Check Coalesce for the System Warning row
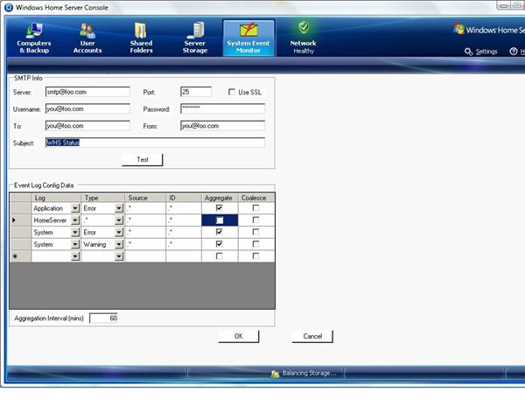525x420 pixels. pos(255,244)
